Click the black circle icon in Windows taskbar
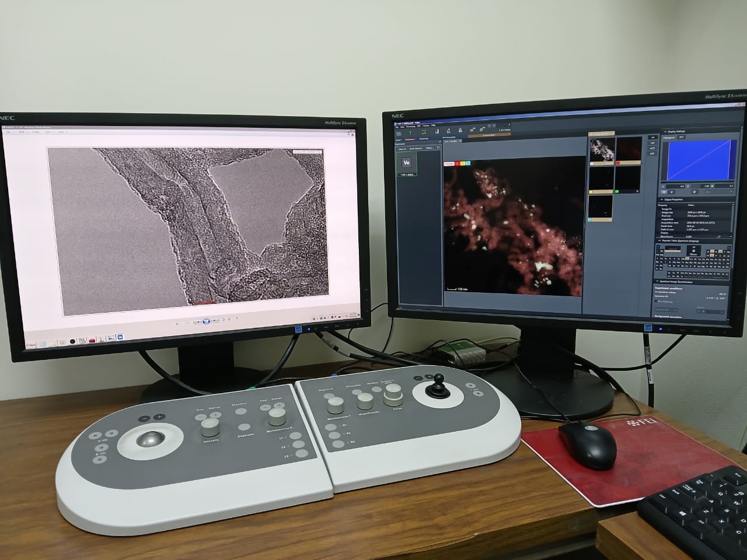 click(x=72, y=341)
